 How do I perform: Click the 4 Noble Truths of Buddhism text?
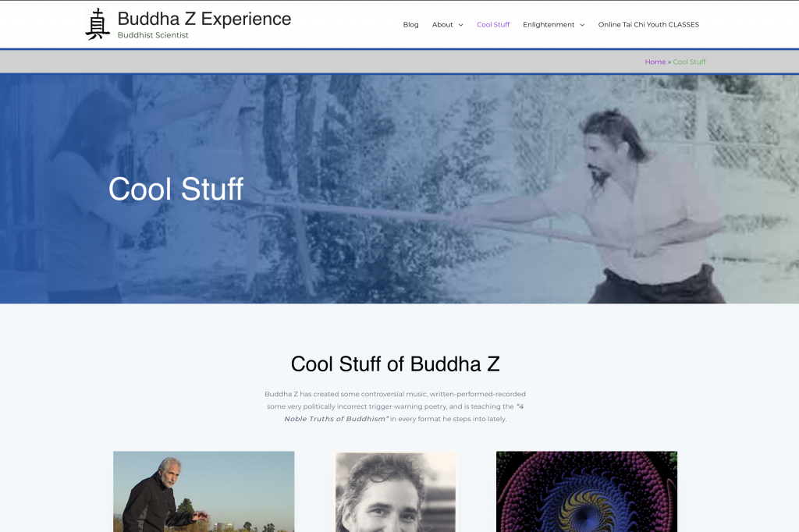coord(403,413)
